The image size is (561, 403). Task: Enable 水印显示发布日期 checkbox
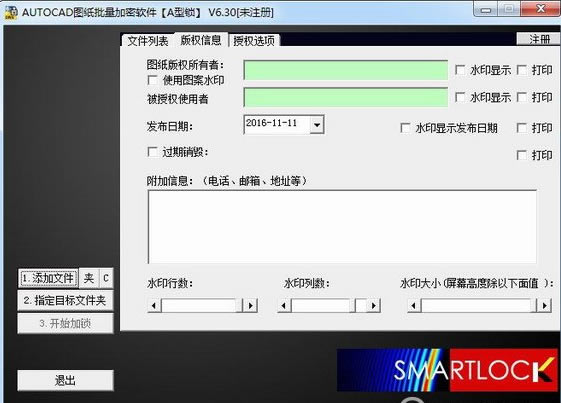tap(405, 128)
